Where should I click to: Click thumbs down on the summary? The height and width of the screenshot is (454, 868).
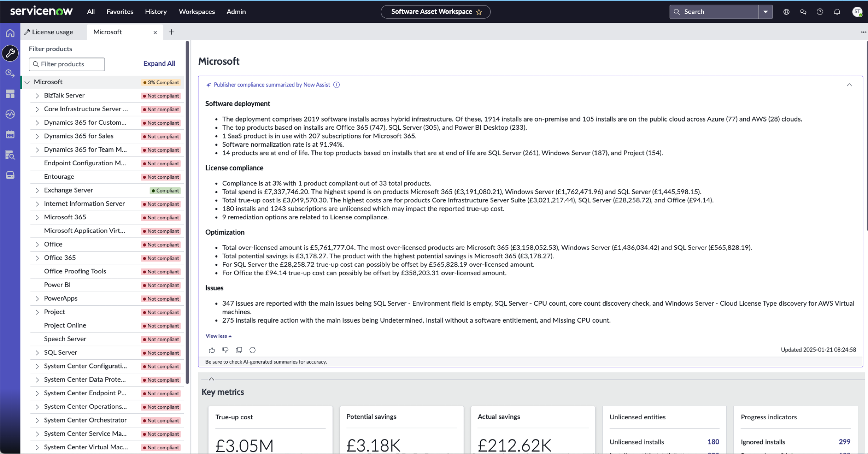[225, 350]
